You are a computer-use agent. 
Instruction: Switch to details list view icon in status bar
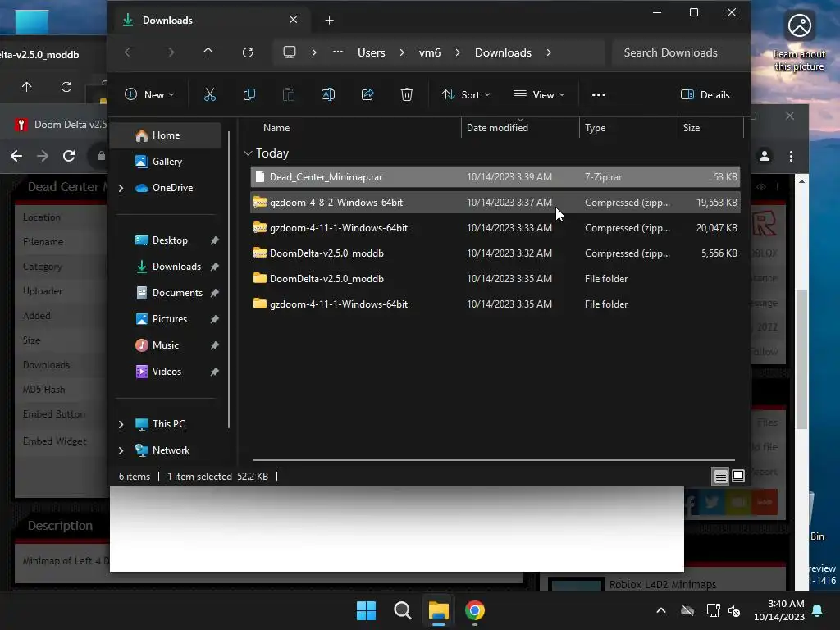click(x=720, y=476)
